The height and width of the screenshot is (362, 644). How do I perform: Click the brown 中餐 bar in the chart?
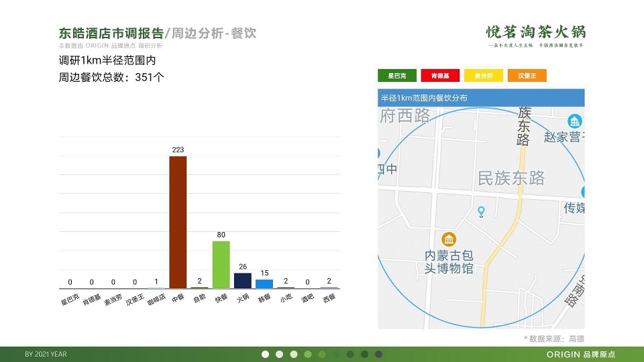click(x=178, y=222)
